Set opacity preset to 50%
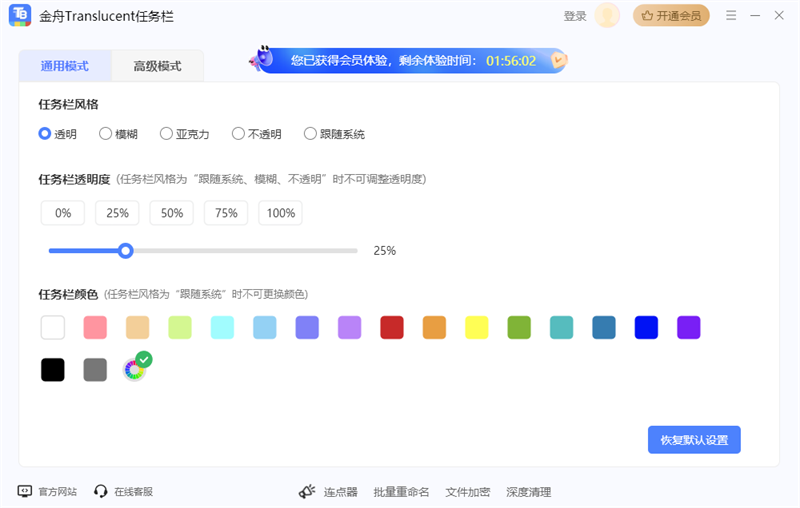 pyautogui.click(x=171, y=213)
